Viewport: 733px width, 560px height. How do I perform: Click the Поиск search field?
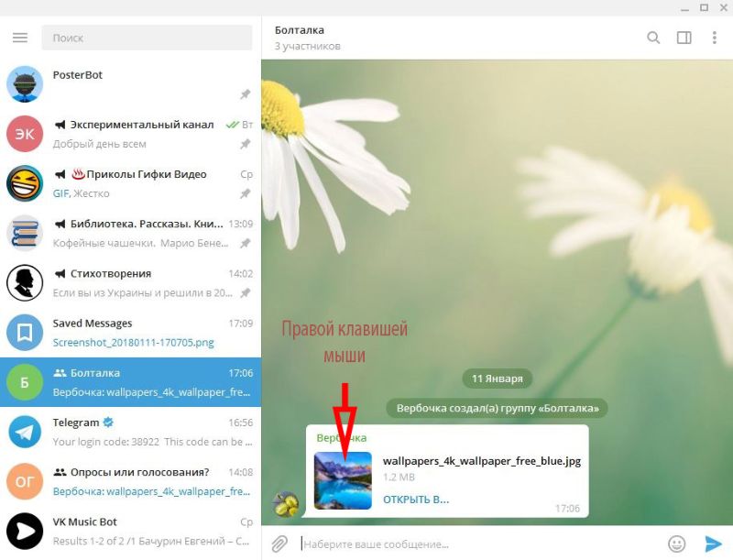[x=147, y=38]
